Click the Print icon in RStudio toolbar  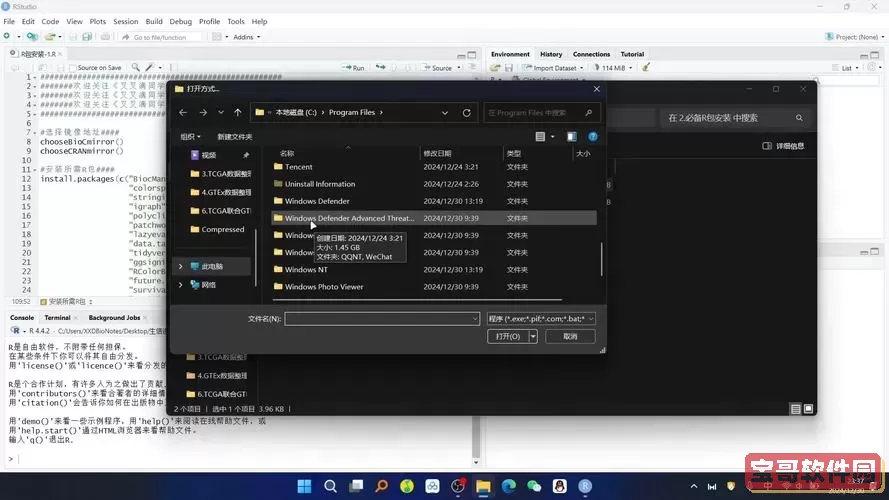(105, 37)
